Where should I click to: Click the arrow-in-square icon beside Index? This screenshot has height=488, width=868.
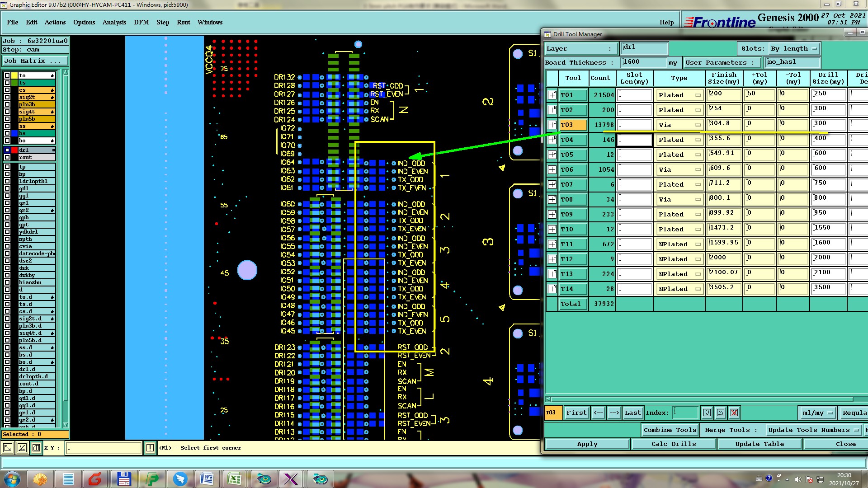(721, 413)
